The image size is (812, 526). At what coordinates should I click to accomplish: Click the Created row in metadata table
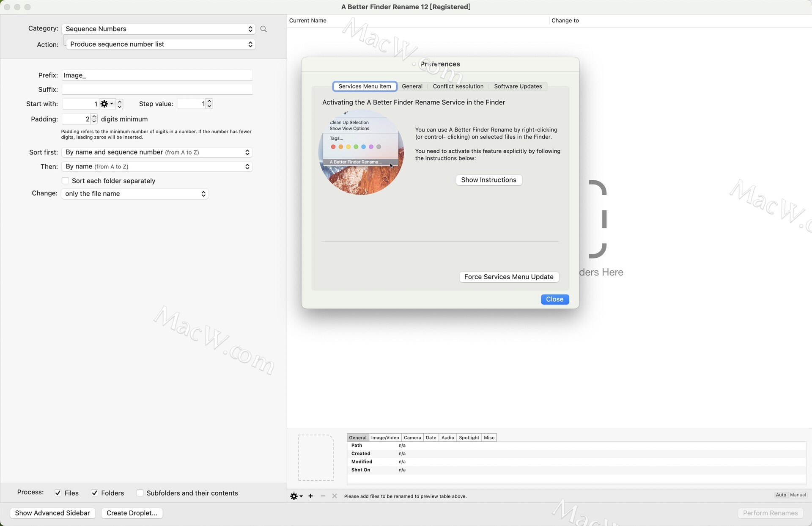576,454
